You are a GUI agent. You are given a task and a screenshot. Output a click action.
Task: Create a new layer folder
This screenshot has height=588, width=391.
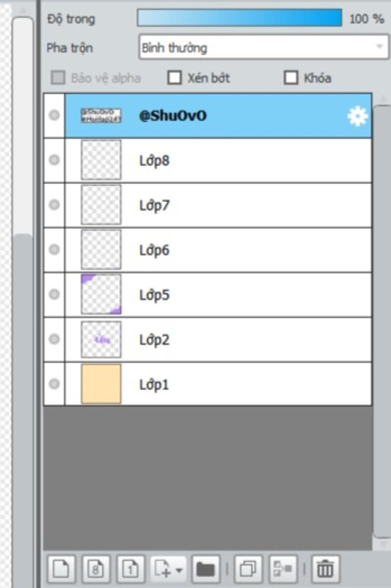click(x=206, y=569)
